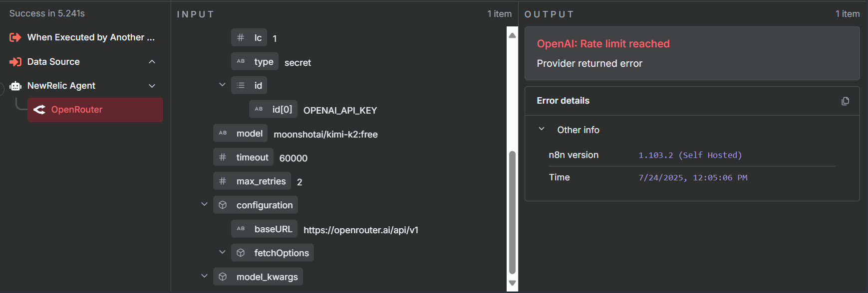Click the Data Source arrow icon
The width and height of the screenshot is (868, 293).
[15, 62]
